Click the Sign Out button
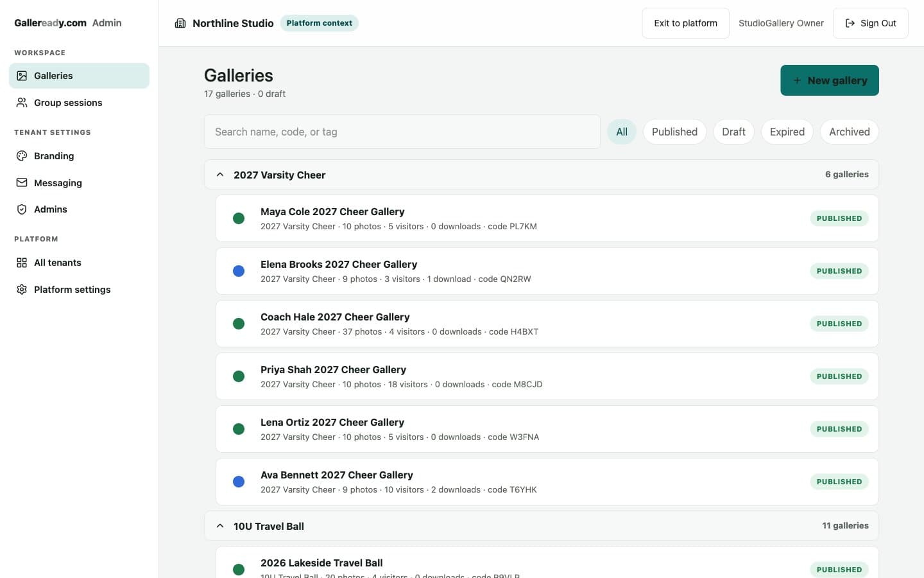 (x=870, y=23)
